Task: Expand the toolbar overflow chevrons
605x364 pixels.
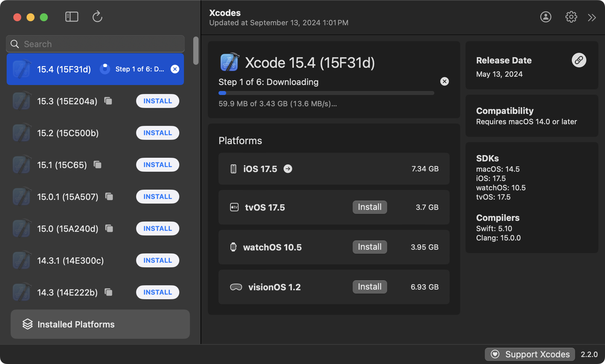Action: click(x=592, y=18)
